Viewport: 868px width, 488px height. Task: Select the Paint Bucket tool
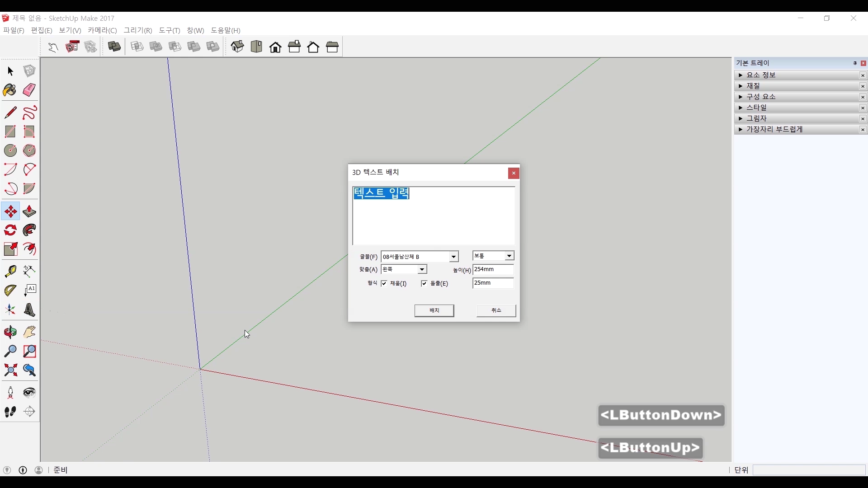tap(10, 90)
